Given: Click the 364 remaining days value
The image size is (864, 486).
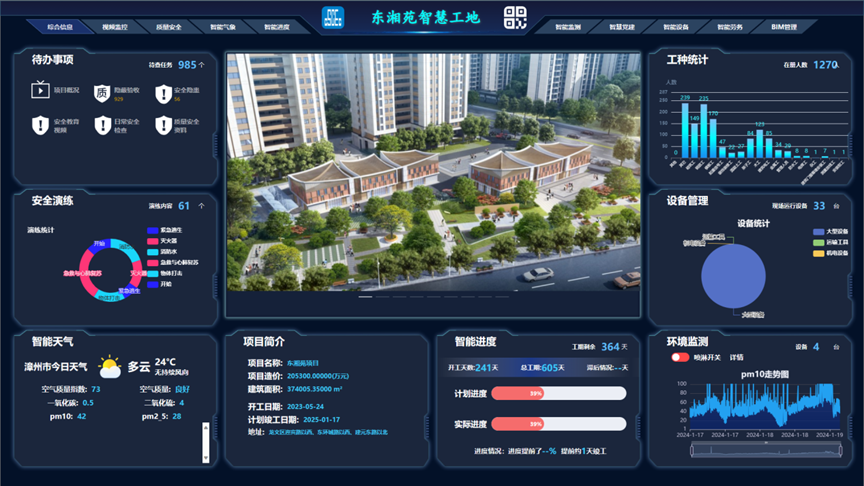Looking at the screenshot, I should click(610, 347).
